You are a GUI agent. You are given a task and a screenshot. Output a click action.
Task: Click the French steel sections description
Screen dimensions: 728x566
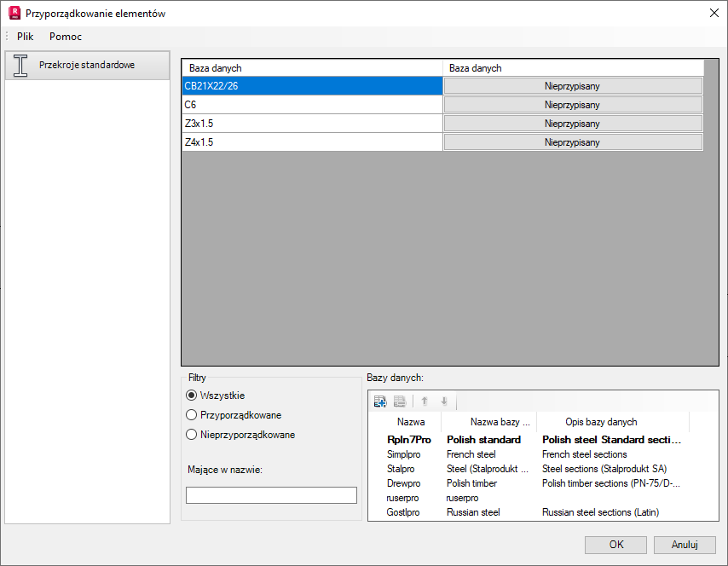point(584,454)
